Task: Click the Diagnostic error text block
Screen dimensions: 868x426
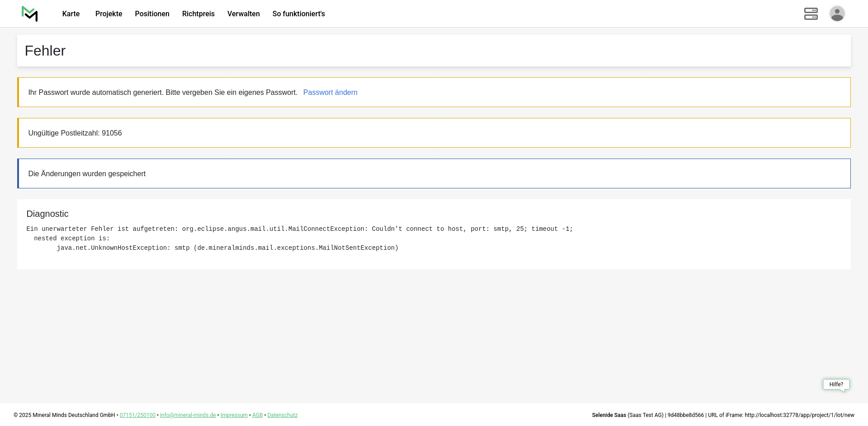Action: (299, 238)
